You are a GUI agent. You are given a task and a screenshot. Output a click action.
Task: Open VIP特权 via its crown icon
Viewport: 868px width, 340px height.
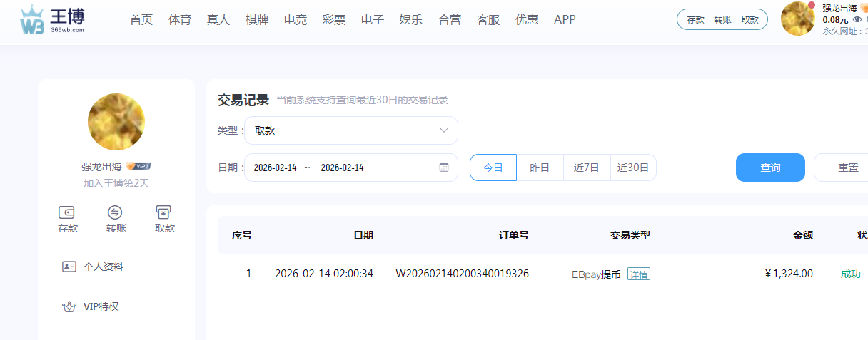69,307
